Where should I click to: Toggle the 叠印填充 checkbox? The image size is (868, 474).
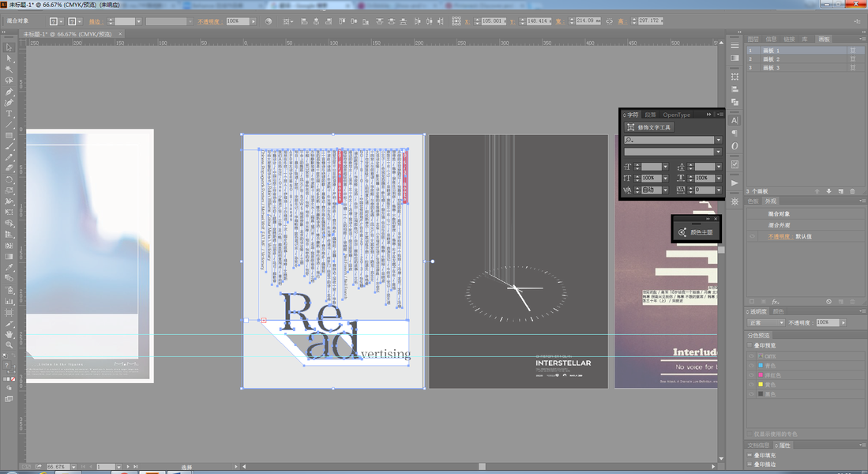click(750, 455)
